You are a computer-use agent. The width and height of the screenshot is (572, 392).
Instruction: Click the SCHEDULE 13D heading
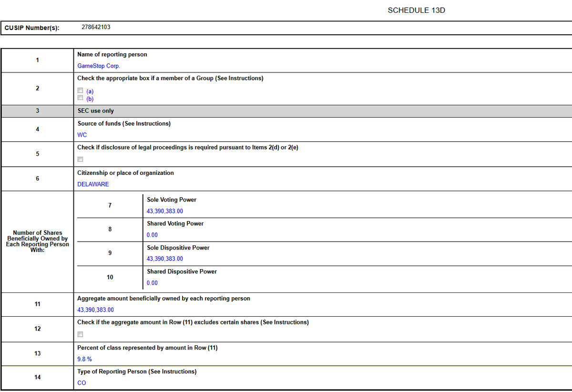tap(417, 10)
